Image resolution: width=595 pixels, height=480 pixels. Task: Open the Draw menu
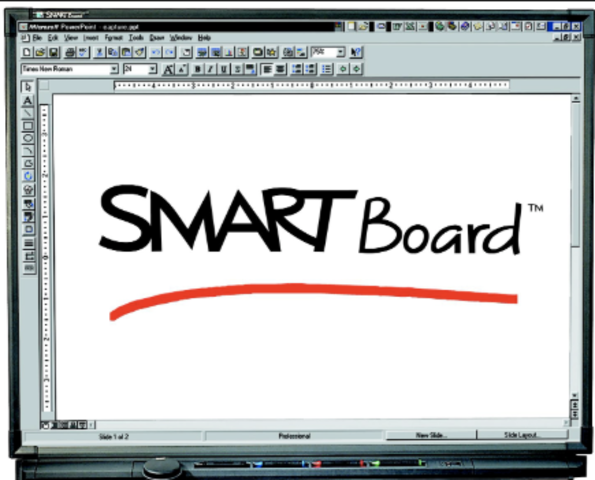pos(156,38)
